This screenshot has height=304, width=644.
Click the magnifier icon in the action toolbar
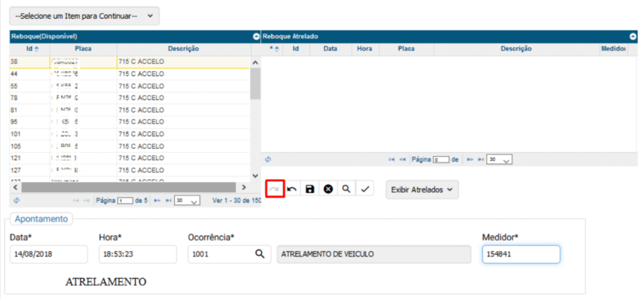coord(346,189)
